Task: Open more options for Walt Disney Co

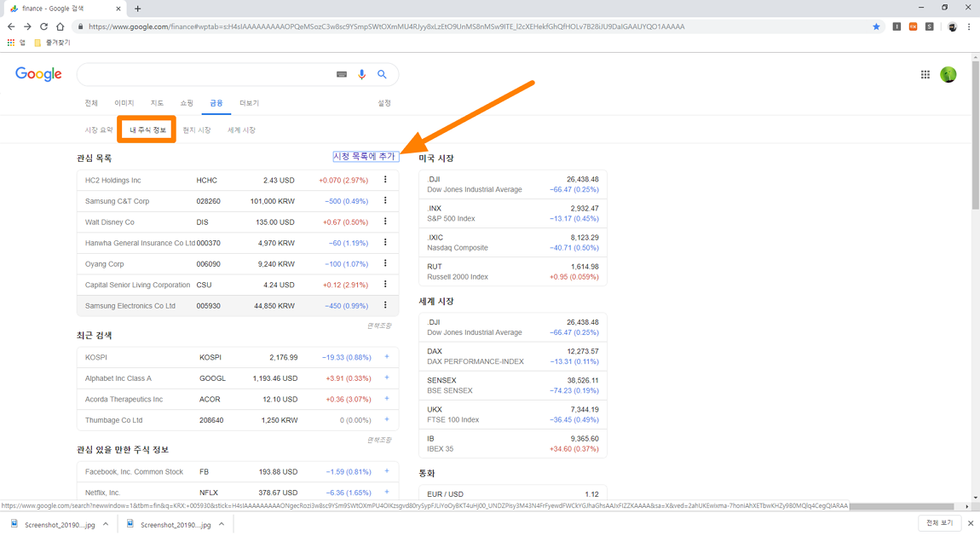Action: (385, 222)
